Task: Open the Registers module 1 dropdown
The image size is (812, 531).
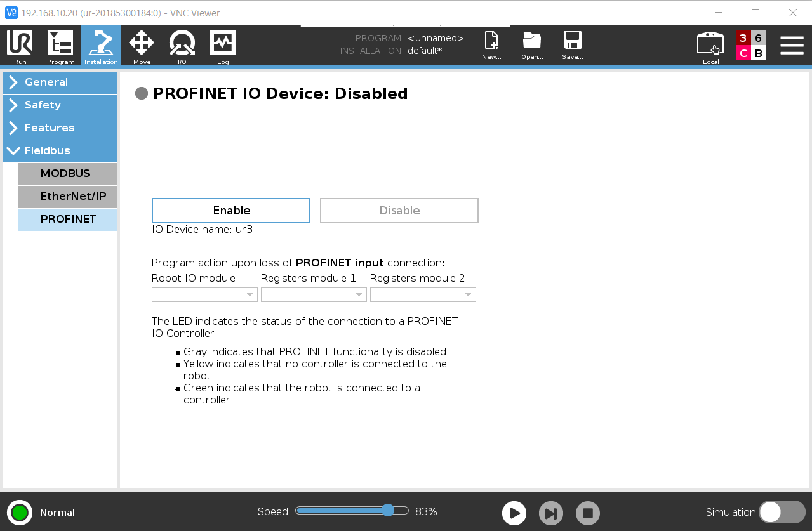Action: (x=314, y=294)
